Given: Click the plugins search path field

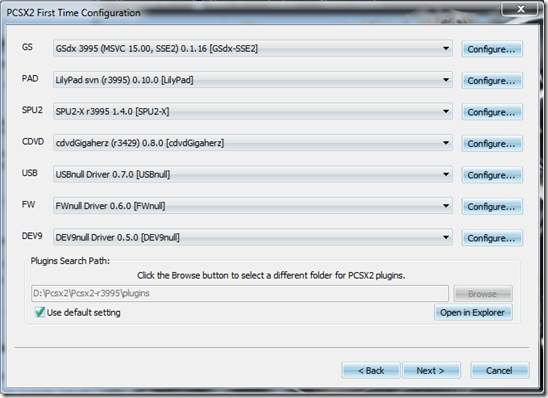Looking at the screenshot, I should point(240,293).
